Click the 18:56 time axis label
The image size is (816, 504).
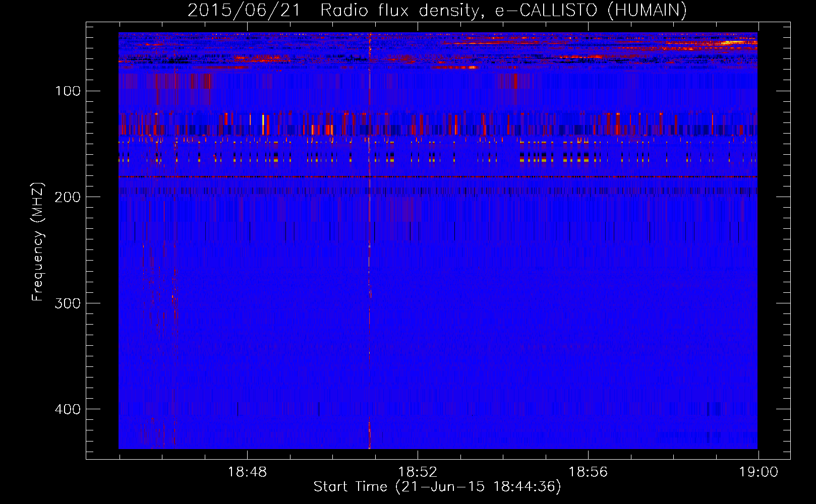(588, 472)
